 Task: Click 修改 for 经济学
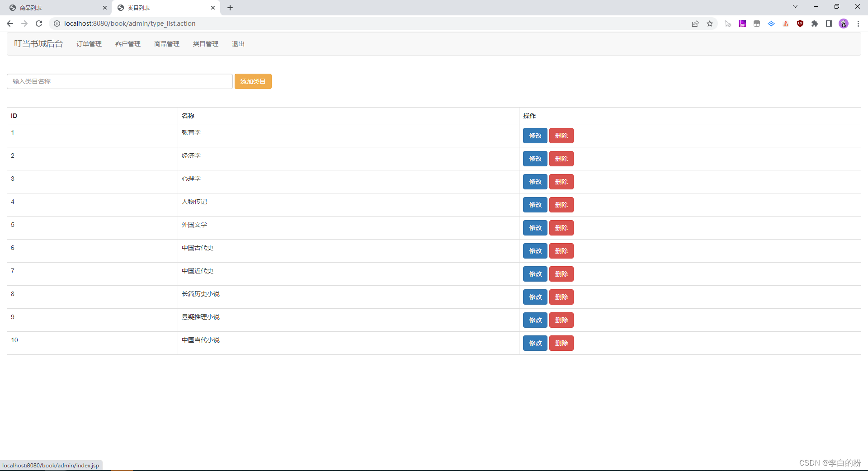pyautogui.click(x=535, y=159)
